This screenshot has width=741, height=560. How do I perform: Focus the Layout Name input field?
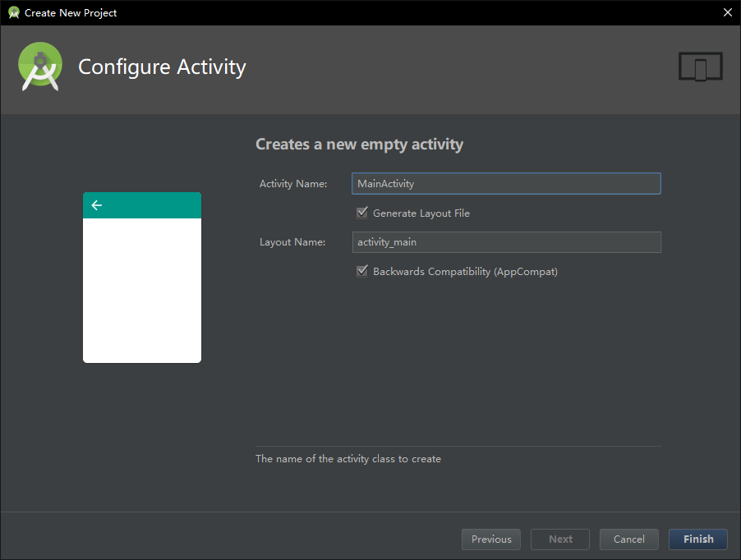506,242
